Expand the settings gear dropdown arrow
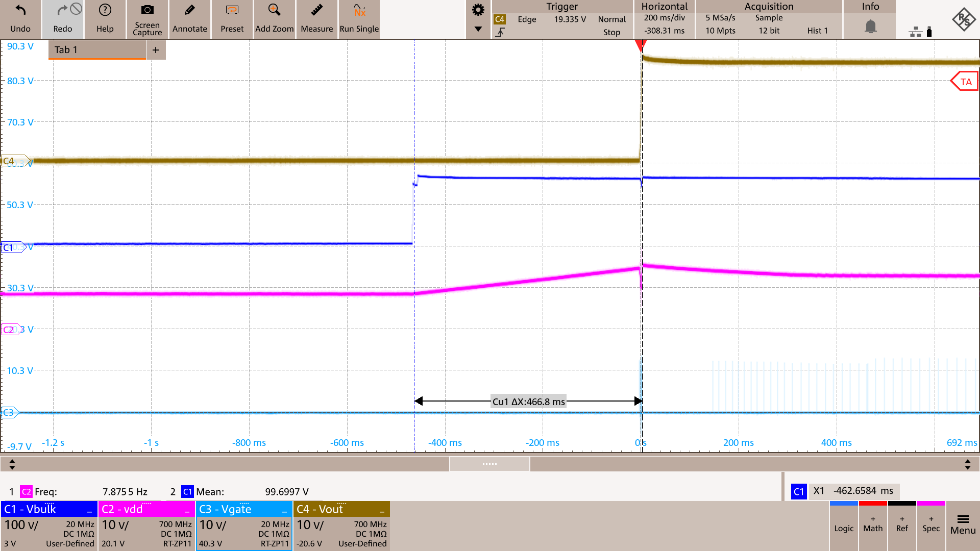This screenshot has width=980, height=551. click(478, 30)
